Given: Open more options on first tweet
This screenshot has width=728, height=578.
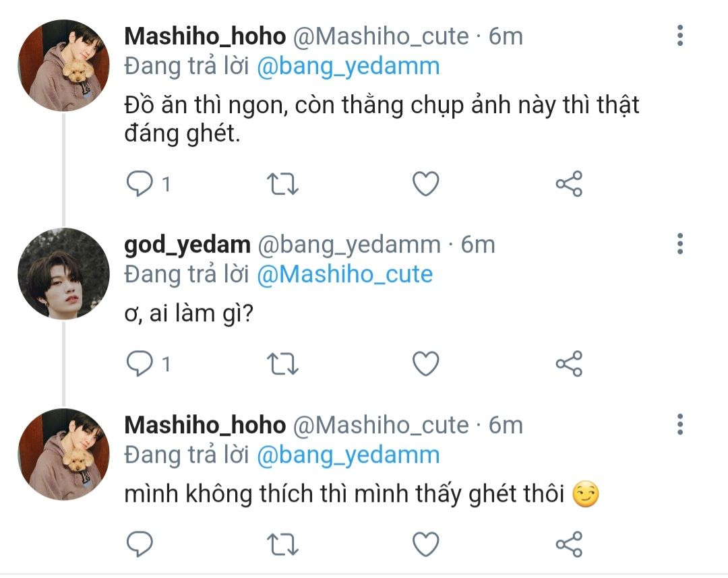Looking at the screenshot, I should [680, 35].
